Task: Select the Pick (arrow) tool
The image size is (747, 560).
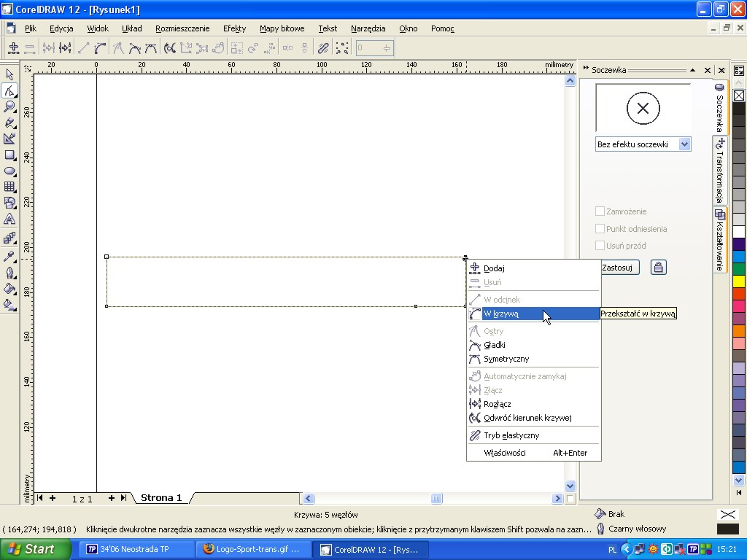Action: click(x=9, y=75)
